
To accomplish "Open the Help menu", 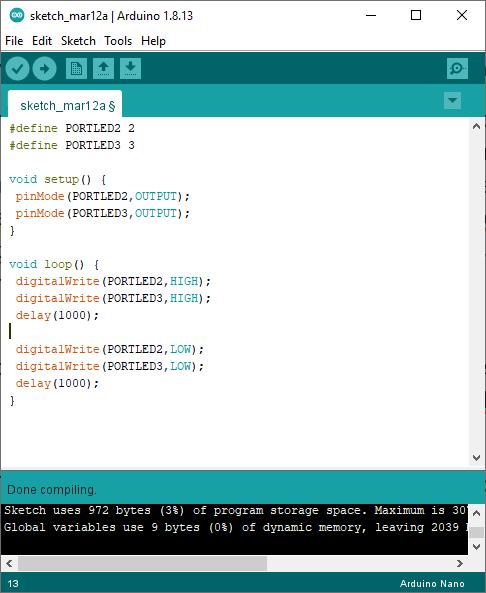I will pyautogui.click(x=153, y=41).
